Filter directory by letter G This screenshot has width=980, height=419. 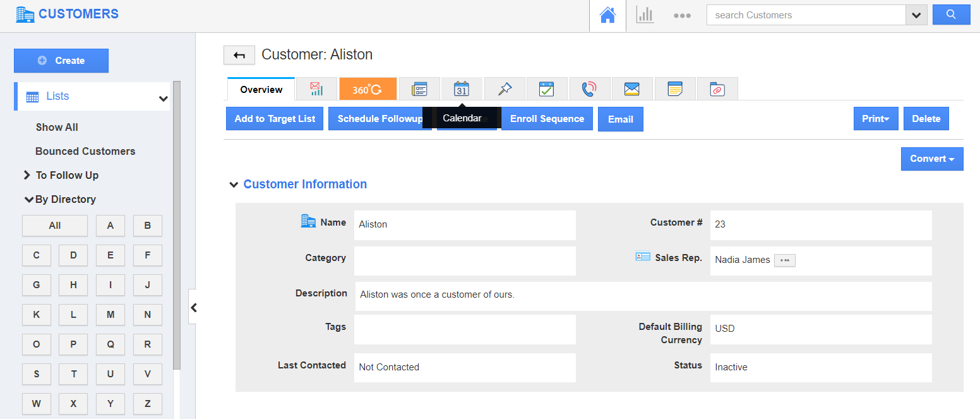click(x=37, y=285)
